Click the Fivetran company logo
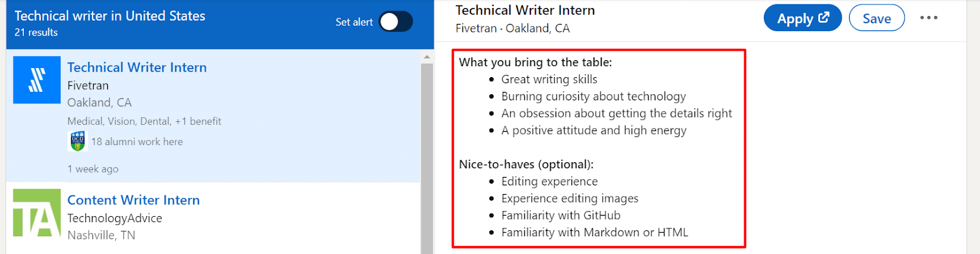Viewport: 980px width, 254px height. coord(37,80)
